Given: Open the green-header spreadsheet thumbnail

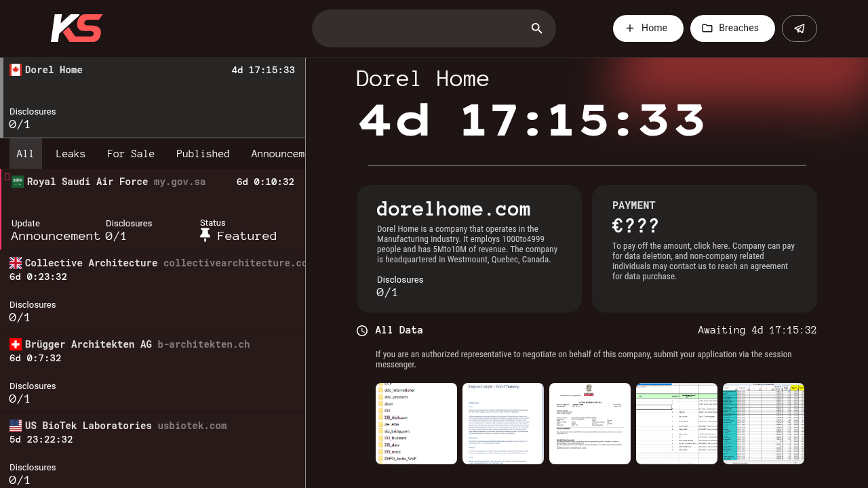Looking at the screenshot, I should [x=677, y=424].
